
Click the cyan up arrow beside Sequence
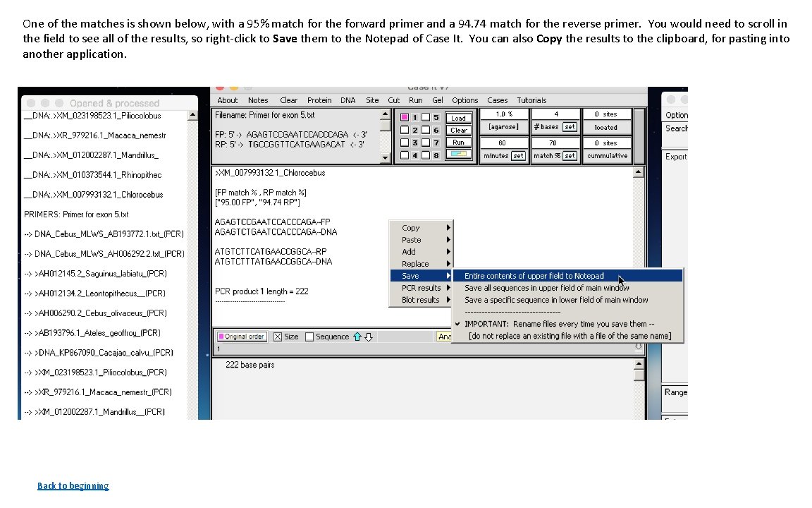(x=357, y=337)
